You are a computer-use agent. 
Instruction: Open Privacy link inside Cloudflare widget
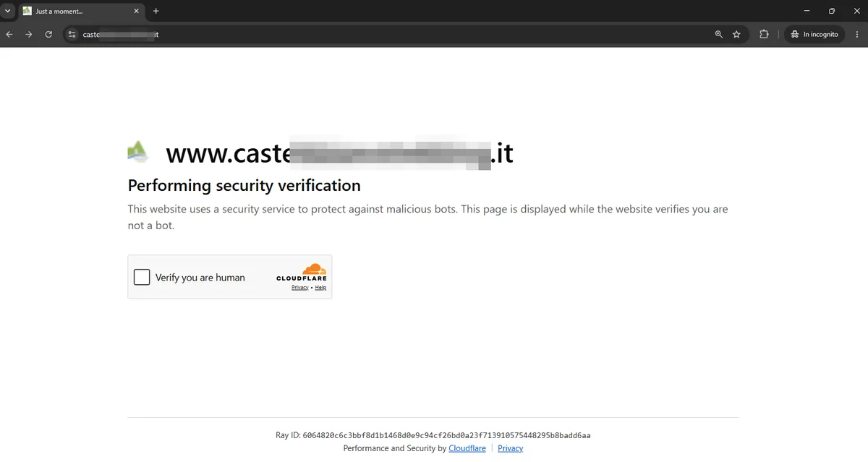point(300,288)
